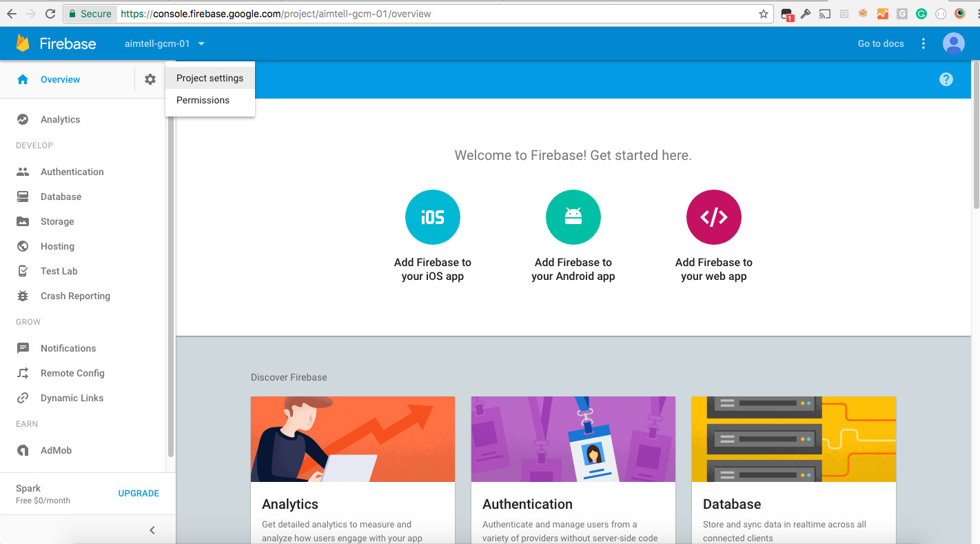
Task: Open the Analytics discover card illustration
Action: coord(353,439)
